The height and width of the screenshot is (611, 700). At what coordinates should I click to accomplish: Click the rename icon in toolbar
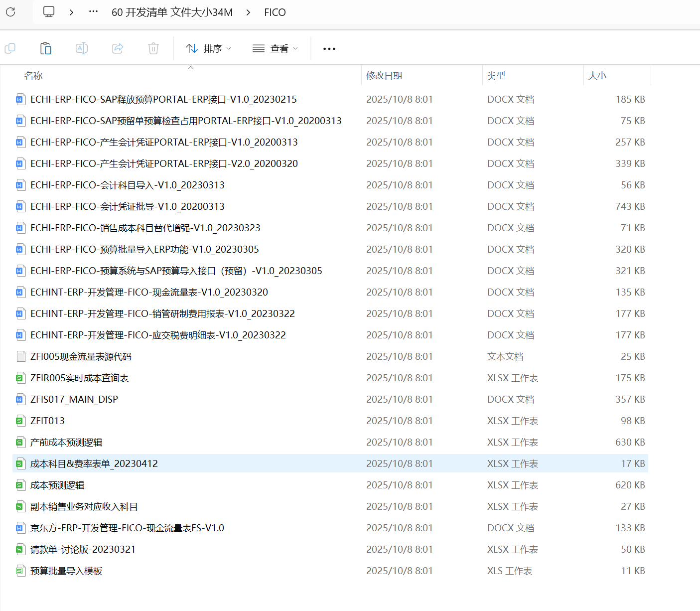click(x=82, y=48)
